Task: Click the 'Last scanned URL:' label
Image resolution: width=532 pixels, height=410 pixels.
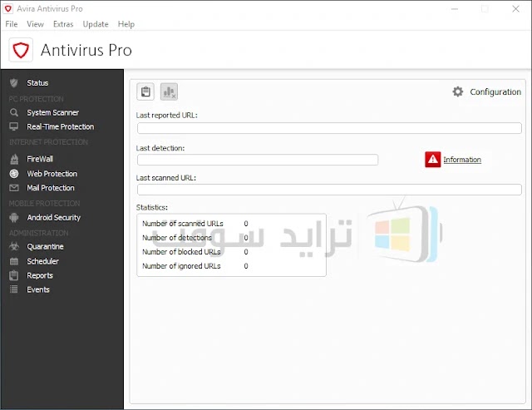Action: point(166,177)
